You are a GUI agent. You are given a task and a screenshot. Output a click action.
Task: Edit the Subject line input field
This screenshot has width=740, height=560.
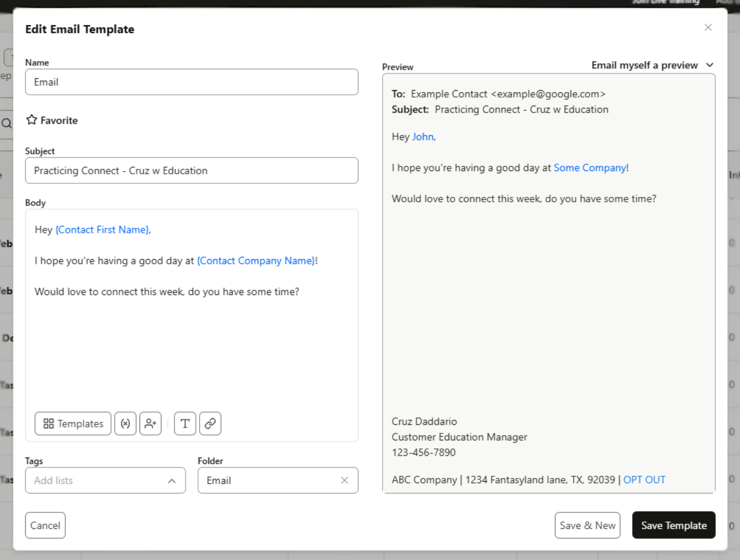[192, 171]
